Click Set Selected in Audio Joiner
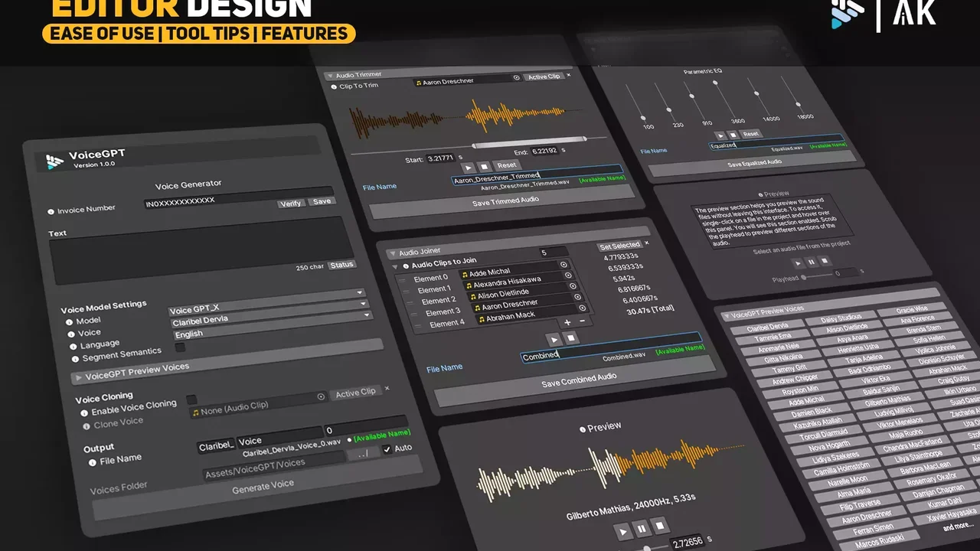Viewport: 980px width, 551px height. [619, 246]
